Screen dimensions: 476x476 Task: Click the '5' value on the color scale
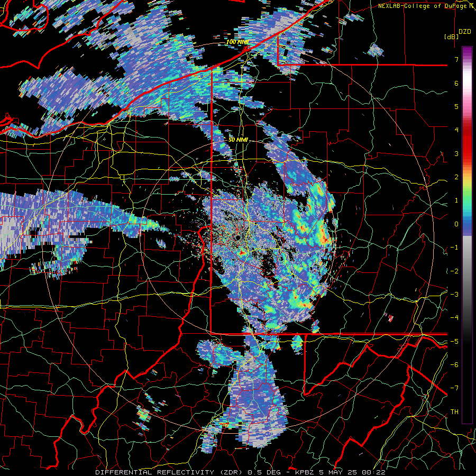[456, 106]
